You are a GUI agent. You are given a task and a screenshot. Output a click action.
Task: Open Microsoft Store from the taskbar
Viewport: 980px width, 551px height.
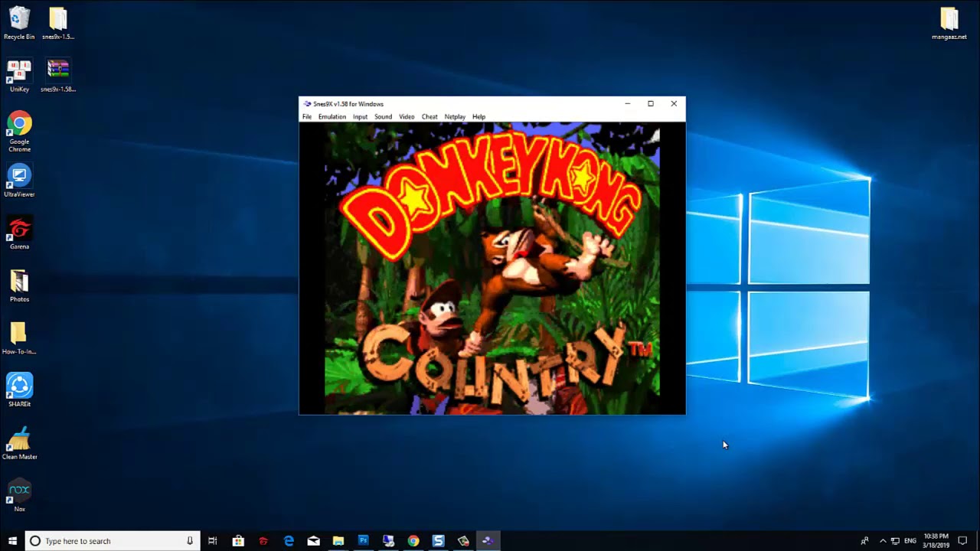click(x=238, y=541)
